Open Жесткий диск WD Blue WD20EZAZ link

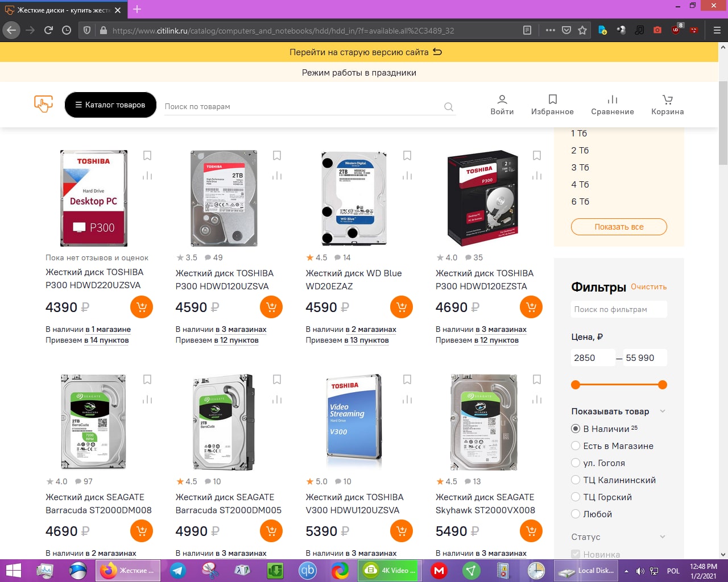pos(354,280)
